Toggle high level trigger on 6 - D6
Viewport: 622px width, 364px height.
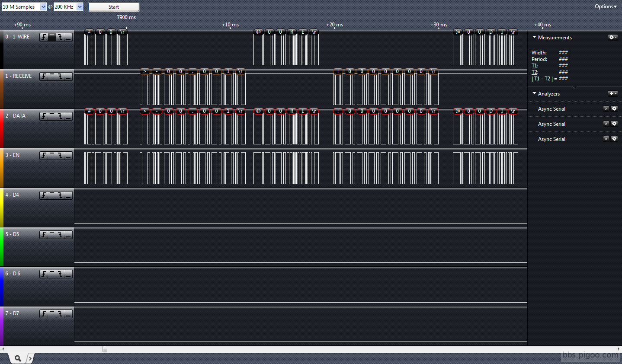pos(52,274)
